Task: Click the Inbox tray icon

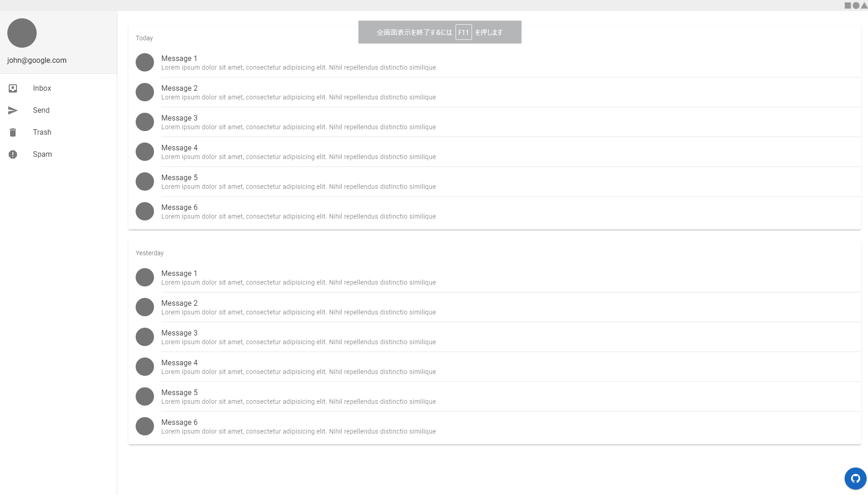Action: pyautogui.click(x=13, y=88)
